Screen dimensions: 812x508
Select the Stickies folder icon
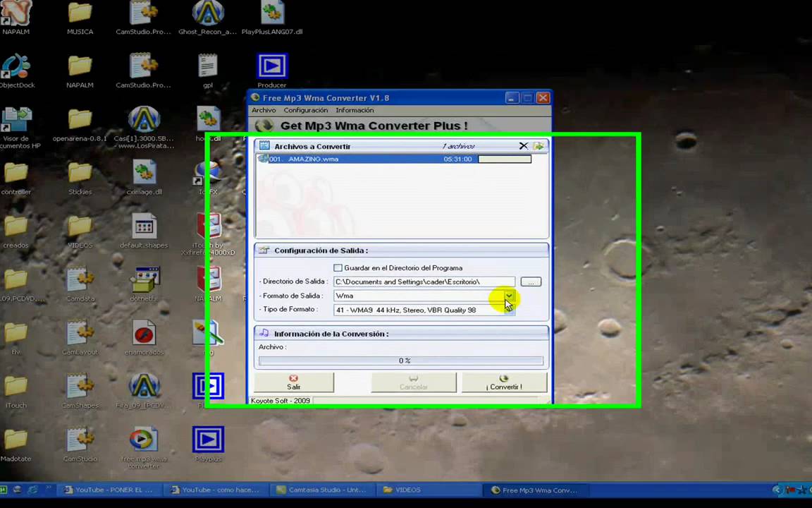[80, 173]
